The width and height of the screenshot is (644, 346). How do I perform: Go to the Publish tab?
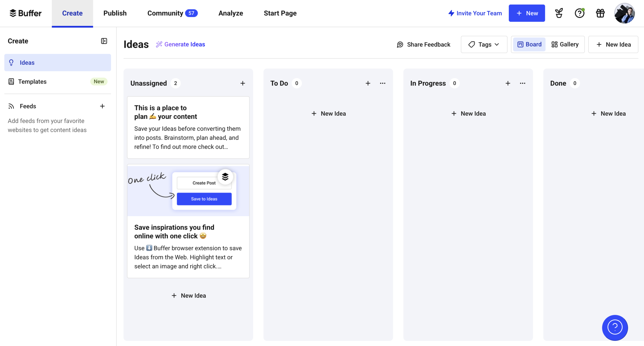click(115, 13)
